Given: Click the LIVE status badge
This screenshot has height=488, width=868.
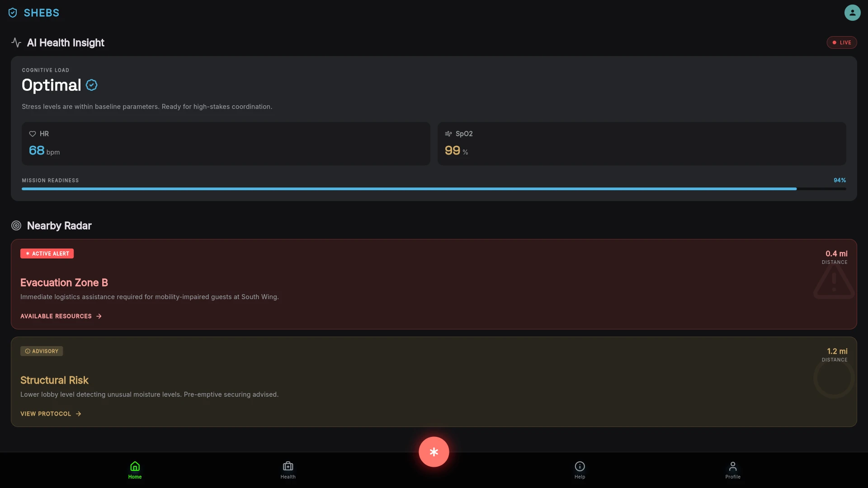Looking at the screenshot, I should (842, 42).
